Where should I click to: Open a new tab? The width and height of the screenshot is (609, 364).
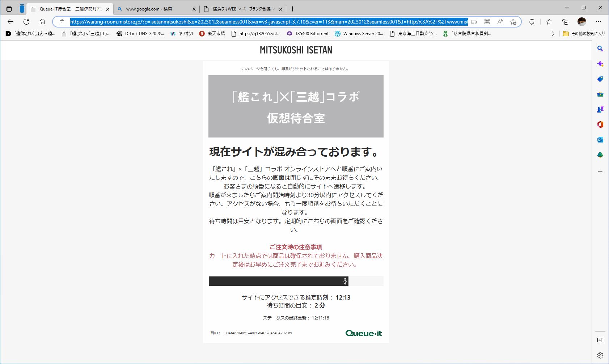tap(293, 9)
